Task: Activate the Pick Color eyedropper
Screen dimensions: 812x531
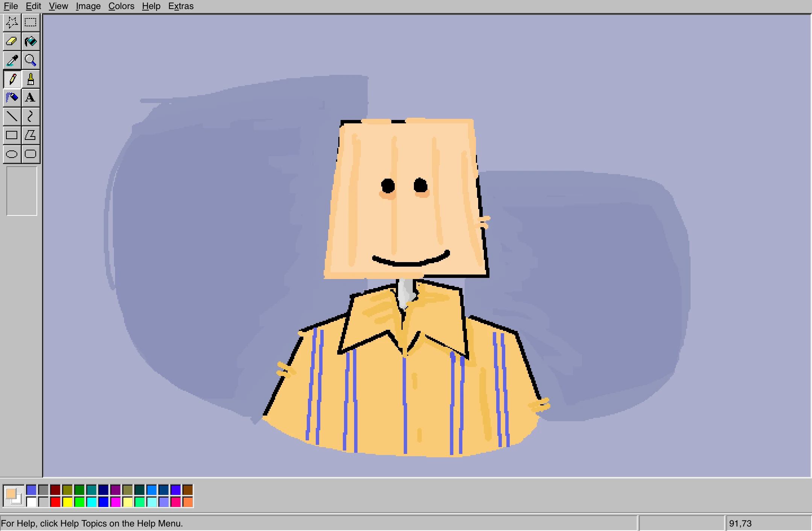Action: pyautogui.click(x=12, y=60)
